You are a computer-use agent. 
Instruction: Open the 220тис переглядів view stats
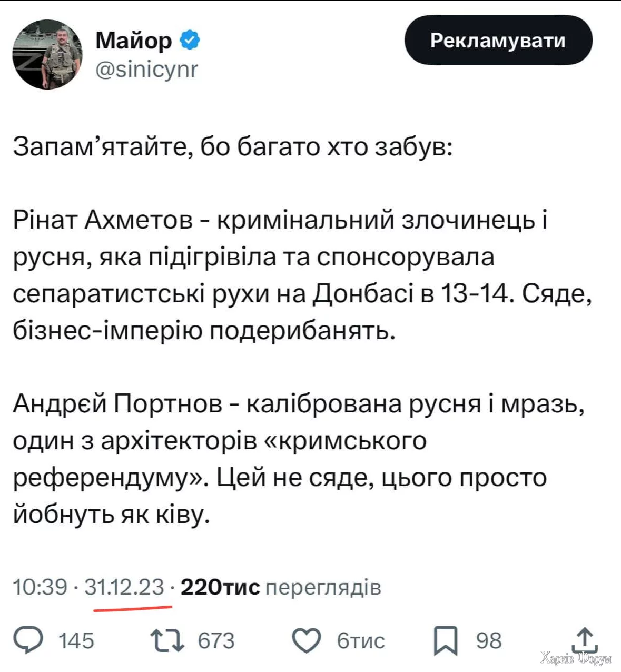pos(280,587)
